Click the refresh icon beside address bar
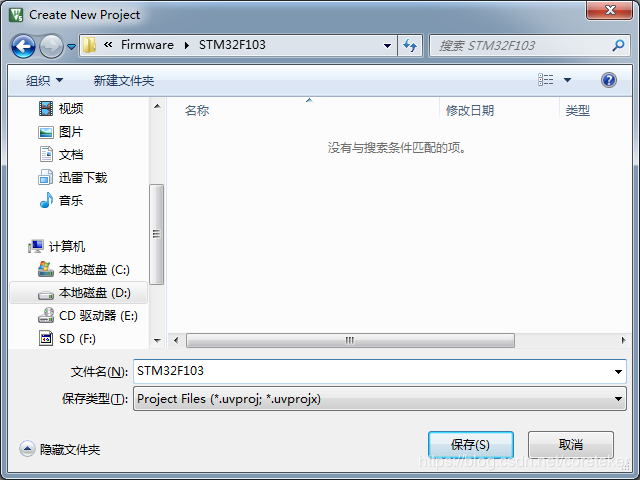Viewport: 640px width, 480px height. pos(410,45)
